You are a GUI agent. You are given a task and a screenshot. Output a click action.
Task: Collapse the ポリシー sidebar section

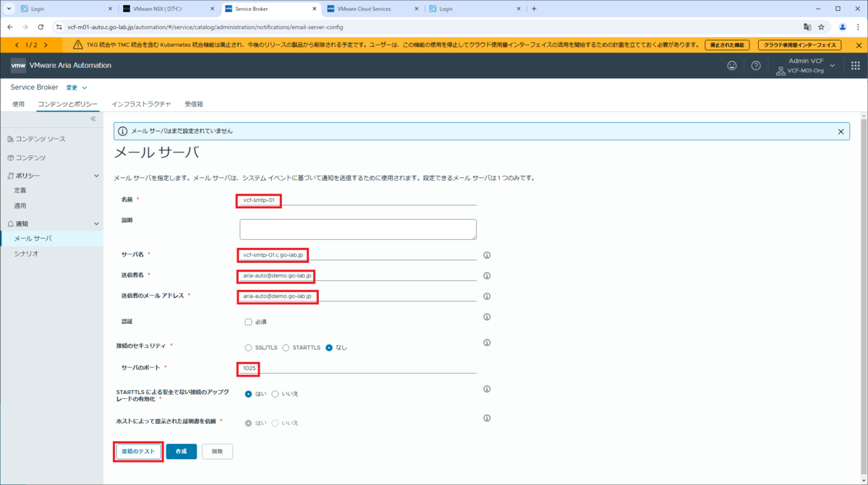96,176
